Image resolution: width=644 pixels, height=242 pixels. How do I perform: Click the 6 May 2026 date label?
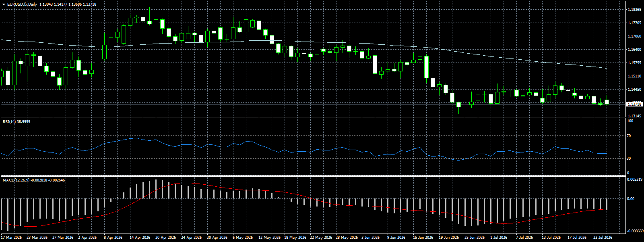pos(243,238)
